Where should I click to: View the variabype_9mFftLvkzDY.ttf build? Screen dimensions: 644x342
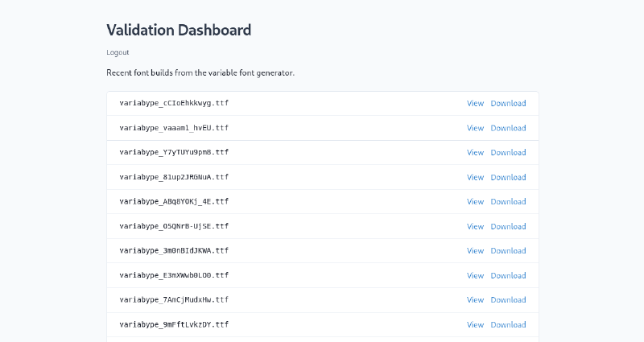coord(475,325)
